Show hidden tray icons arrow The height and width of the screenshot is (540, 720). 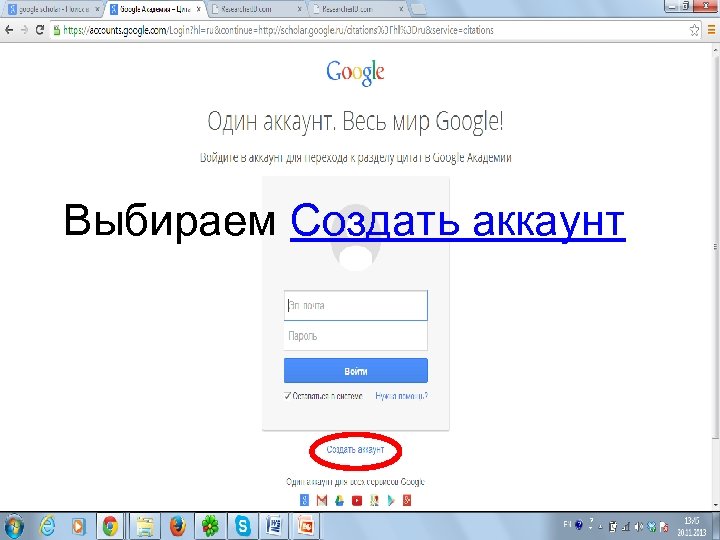point(601,527)
